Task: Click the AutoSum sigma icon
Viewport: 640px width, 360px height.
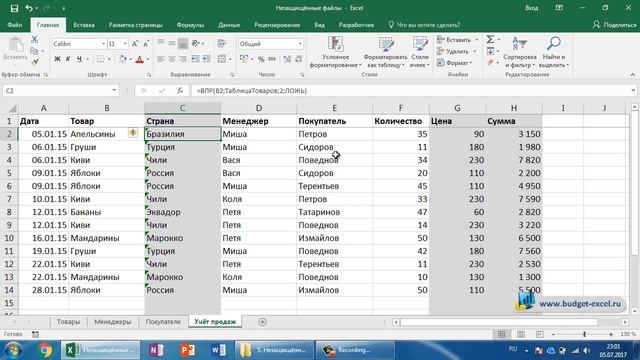Action: (490, 40)
